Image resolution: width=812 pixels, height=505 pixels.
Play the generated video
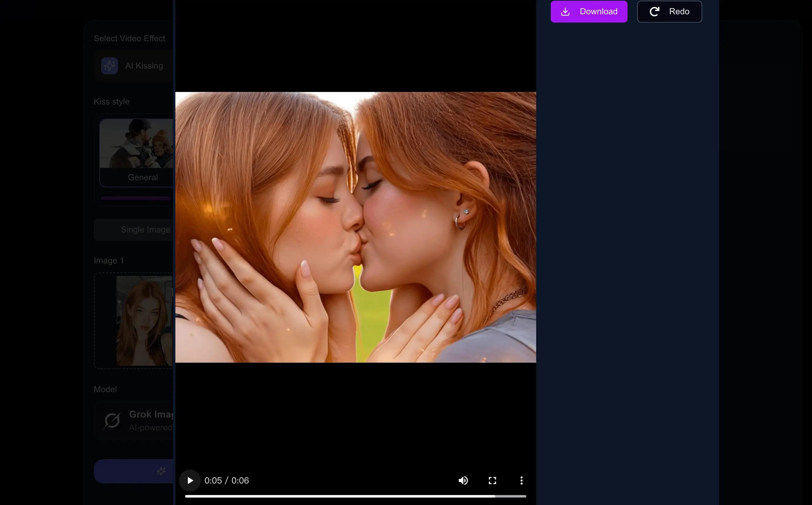click(x=190, y=480)
